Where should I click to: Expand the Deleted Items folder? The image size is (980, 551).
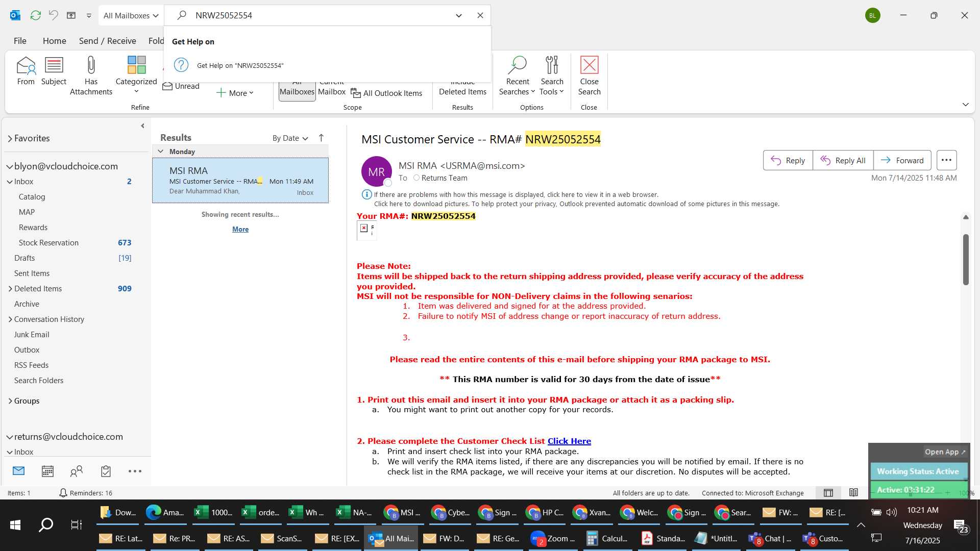point(10,289)
